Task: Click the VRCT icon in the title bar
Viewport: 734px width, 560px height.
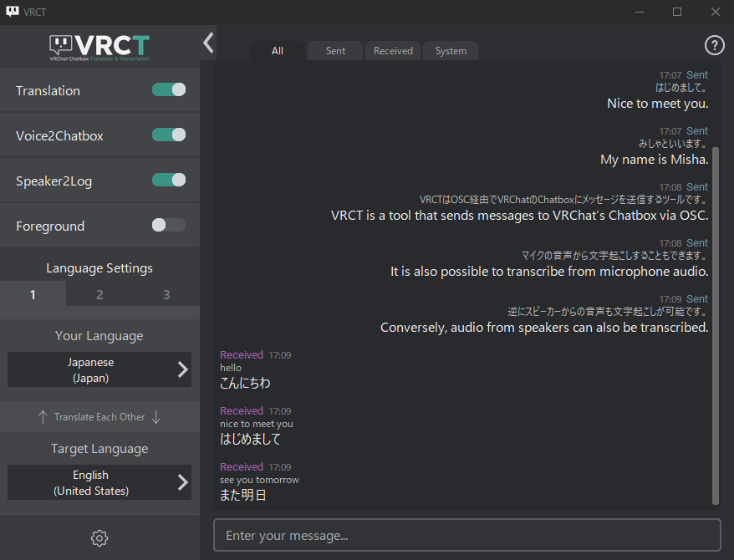Action: 13,11
